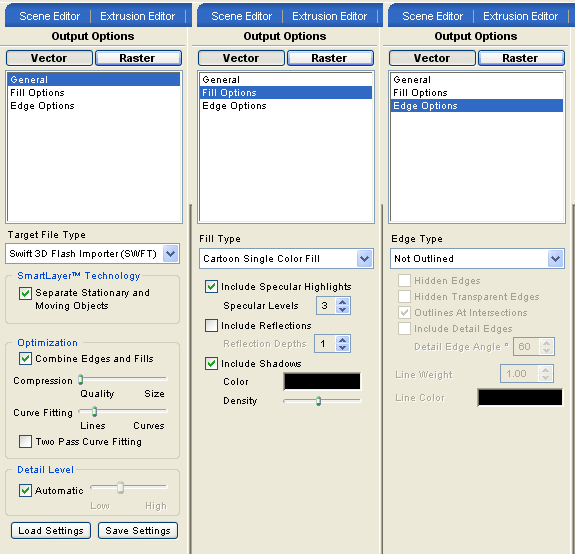Open the Target File Type dropdown

tap(171, 253)
